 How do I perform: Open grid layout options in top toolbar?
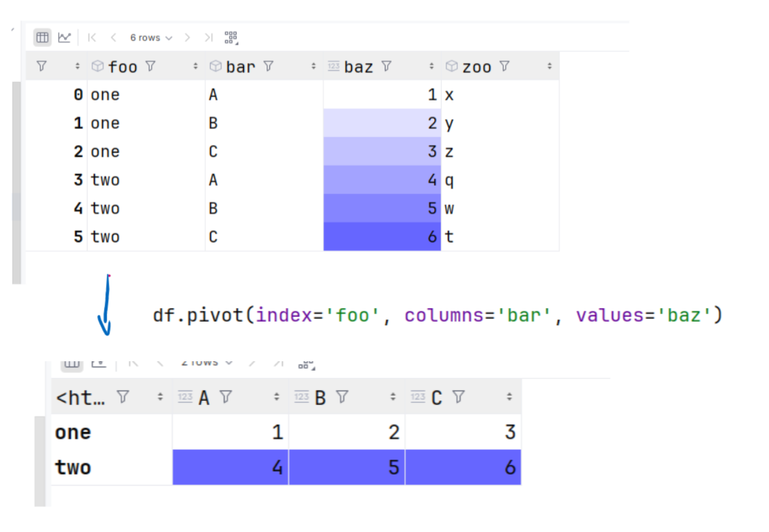point(230,38)
